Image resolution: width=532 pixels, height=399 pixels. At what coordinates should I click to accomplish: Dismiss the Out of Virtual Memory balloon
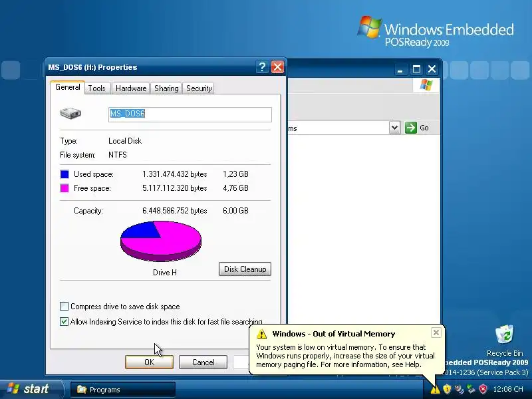pos(436,332)
